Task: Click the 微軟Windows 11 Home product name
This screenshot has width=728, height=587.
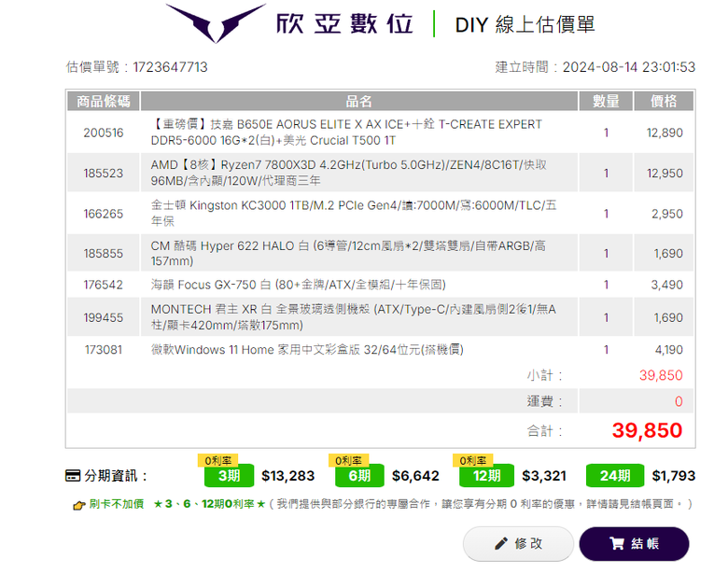Action: (307, 350)
